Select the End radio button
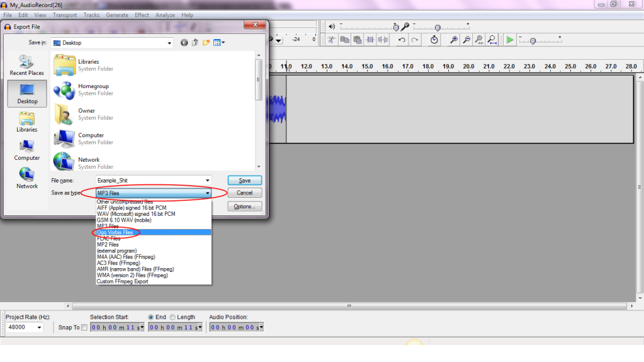The image size is (644, 362). point(150,317)
